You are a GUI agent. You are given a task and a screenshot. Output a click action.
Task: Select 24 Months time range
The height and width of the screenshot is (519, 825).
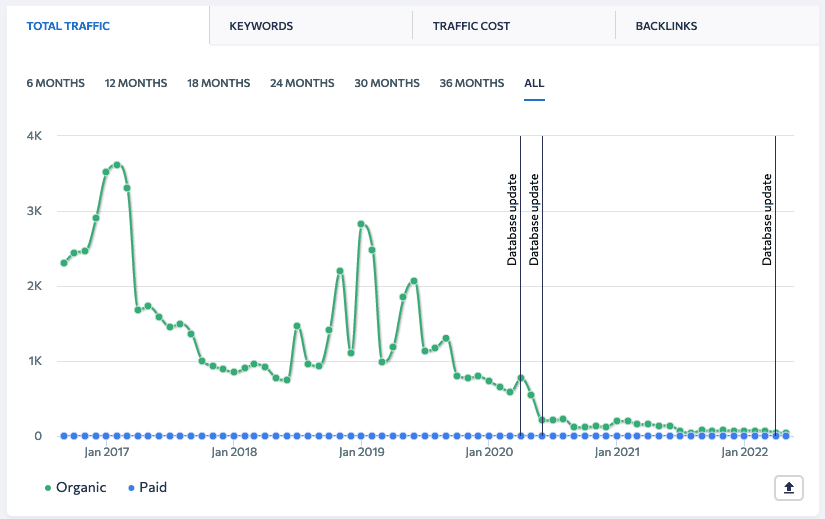pyautogui.click(x=302, y=83)
